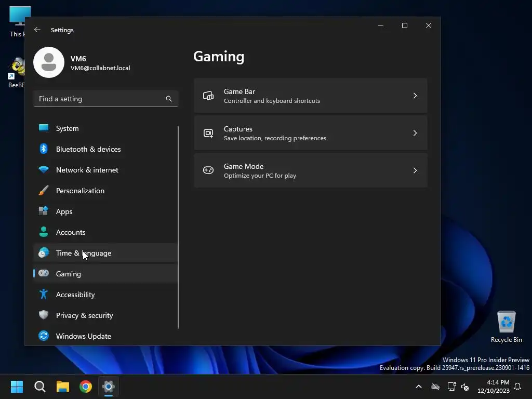Image resolution: width=532 pixels, height=399 pixels.
Task: Click the VM6@collabnet.local account email
Action: click(100, 68)
